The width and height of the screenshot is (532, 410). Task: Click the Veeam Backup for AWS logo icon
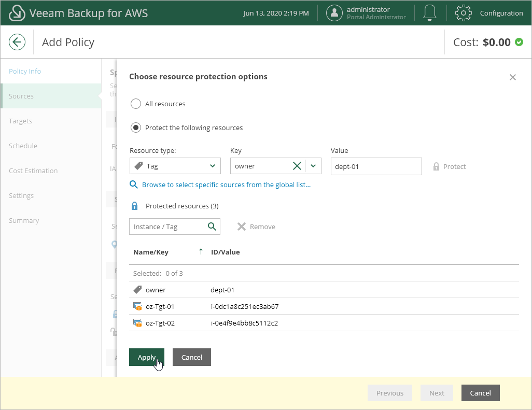17,13
